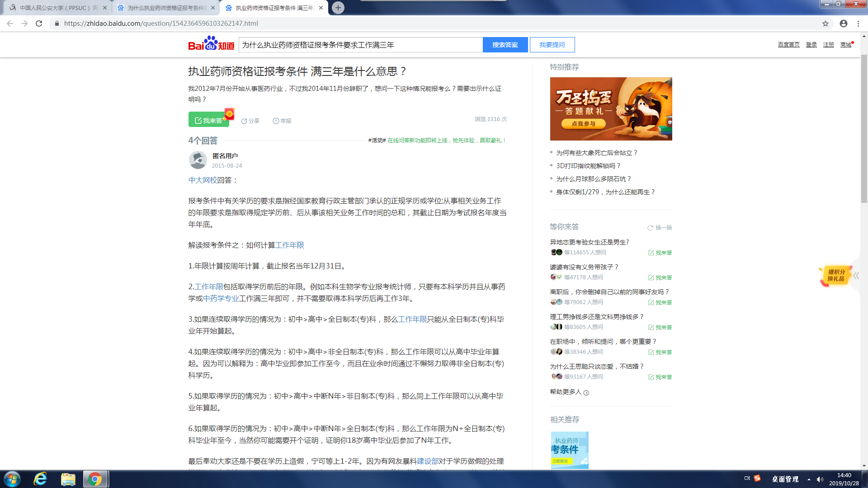Click the page vertical scrollbar
The height and width of the screenshot is (488, 868).
click(864, 129)
